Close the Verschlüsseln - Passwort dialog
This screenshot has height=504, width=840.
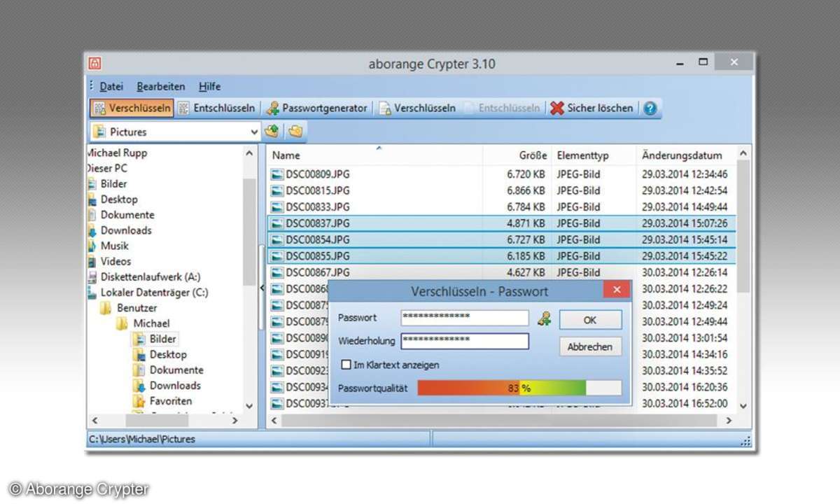(x=616, y=290)
